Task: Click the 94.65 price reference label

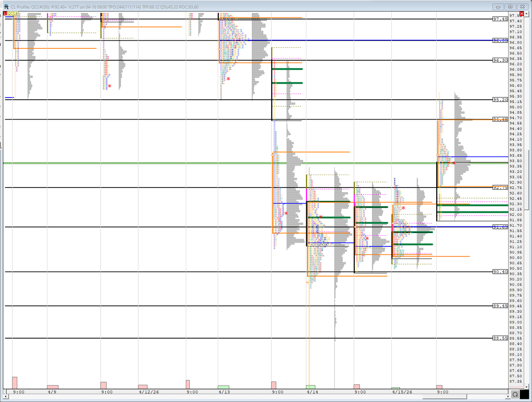Action: [500, 119]
